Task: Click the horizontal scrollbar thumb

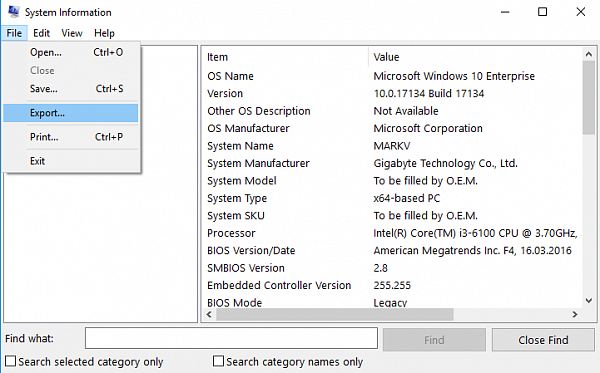Action: [x=335, y=314]
